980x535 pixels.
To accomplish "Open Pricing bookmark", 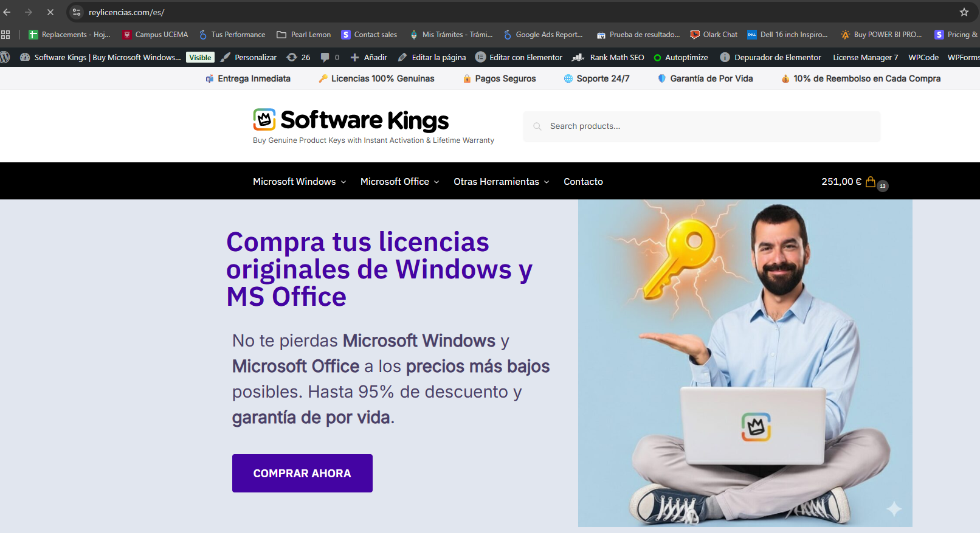I will pyautogui.click(x=957, y=35).
